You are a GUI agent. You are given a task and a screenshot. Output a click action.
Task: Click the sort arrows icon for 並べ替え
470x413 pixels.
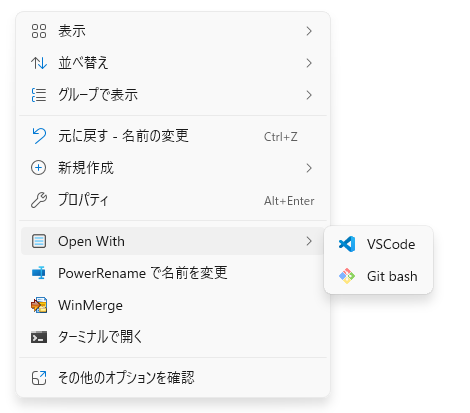[39, 63]
